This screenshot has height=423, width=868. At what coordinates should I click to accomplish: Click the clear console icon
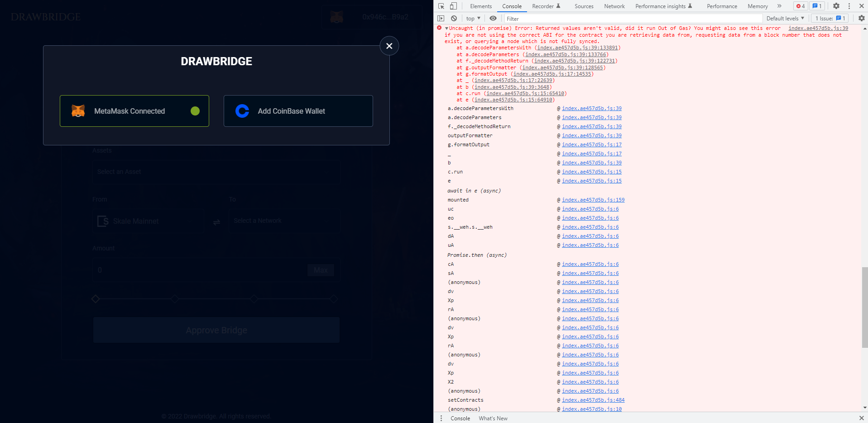pyautogui.click(x=454, y=18)
